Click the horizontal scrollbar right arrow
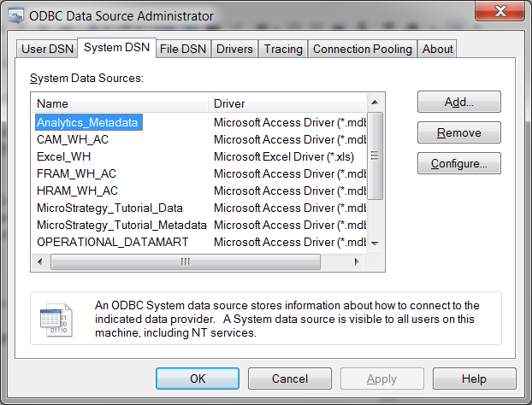 pos(357,261)
